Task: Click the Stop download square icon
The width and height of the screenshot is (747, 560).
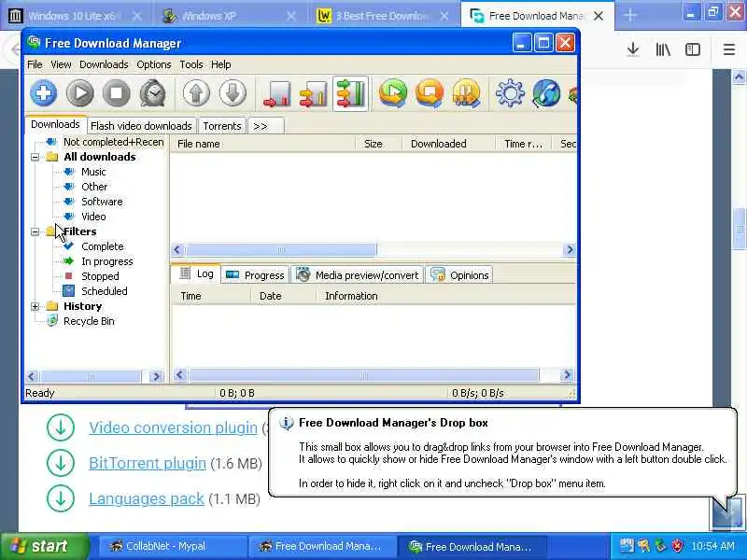Action: [x=117, y=92]
